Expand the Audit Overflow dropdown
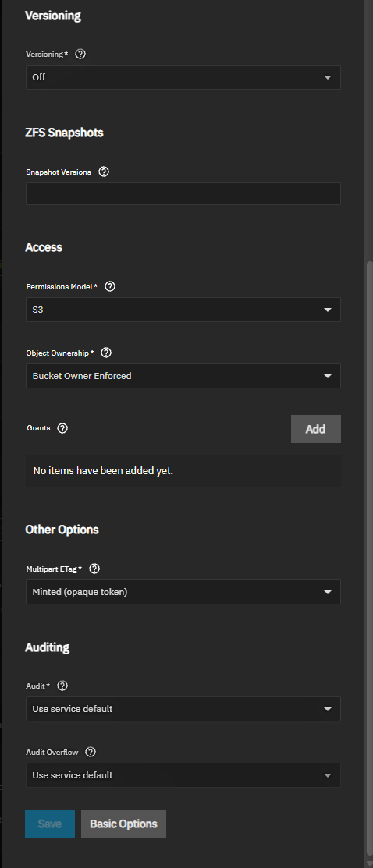This screenshot has height=868, width=373. (x=183, y=775)
